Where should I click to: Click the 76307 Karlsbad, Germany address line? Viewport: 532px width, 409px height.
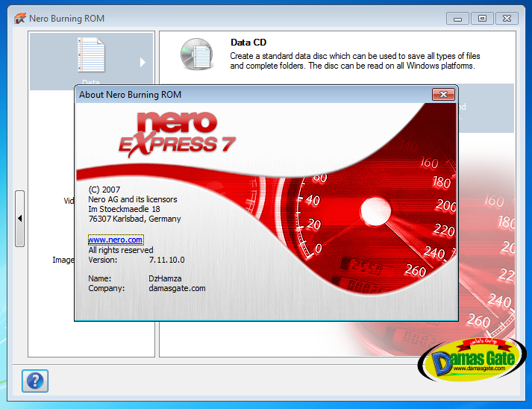click(x=134, y=219)
